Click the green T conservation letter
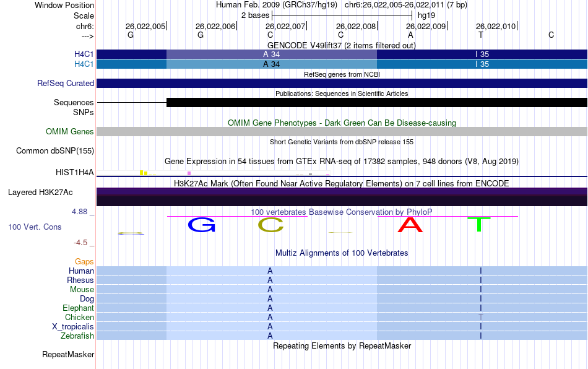588x369 pixels. pos(479,225)
